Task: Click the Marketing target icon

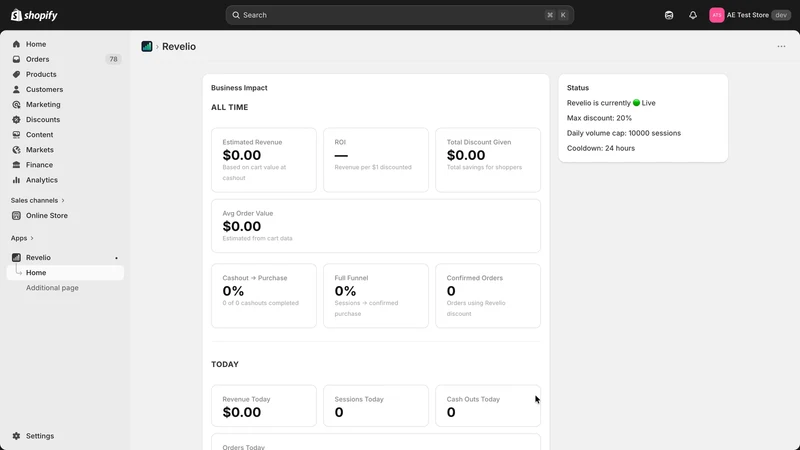Action: pos(16,104)
